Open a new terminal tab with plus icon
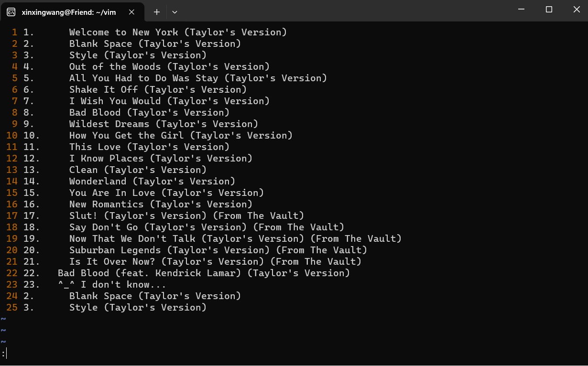Image resolution: width=588 pixels, height=366 pixels. pos(156,12)
